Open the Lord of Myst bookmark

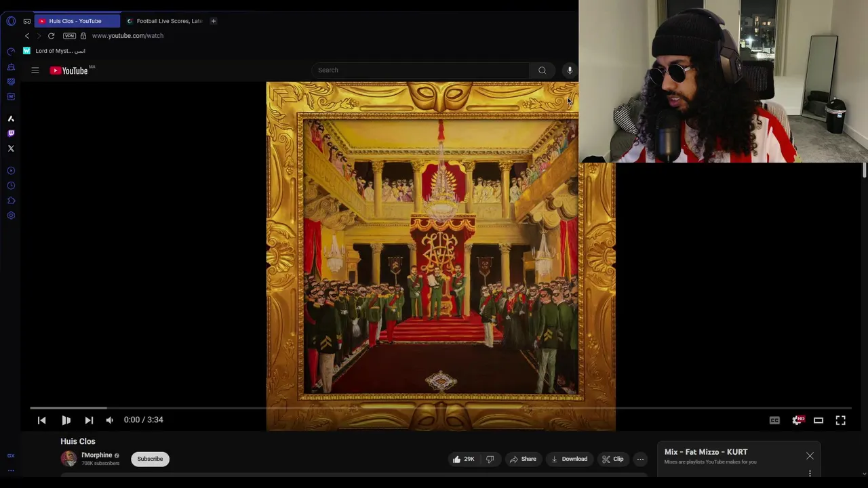(x=54, y=51)
